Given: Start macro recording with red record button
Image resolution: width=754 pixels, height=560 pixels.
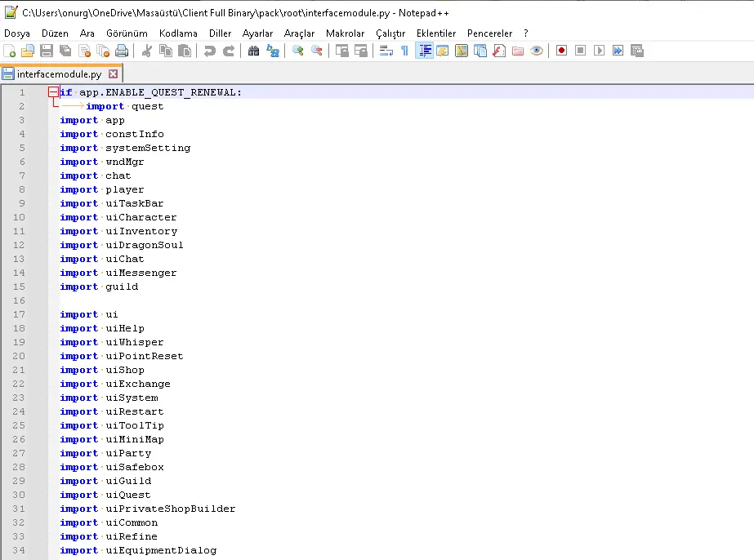Looking at the screenshot, I should pos(561,51).
